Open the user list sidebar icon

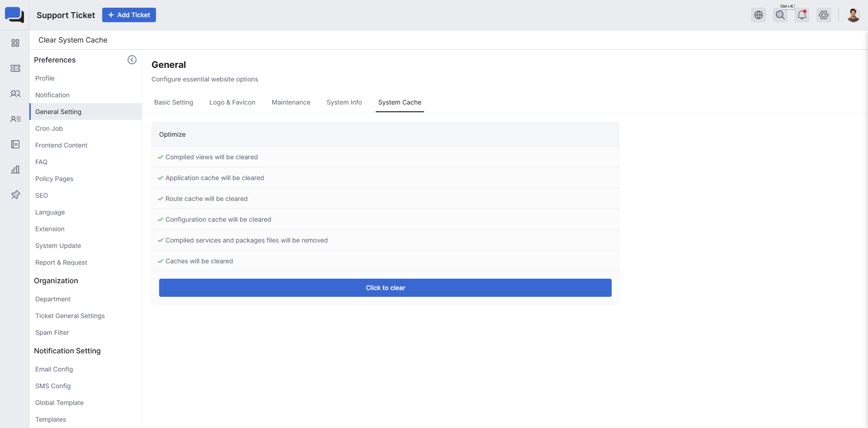pos(15,119)
